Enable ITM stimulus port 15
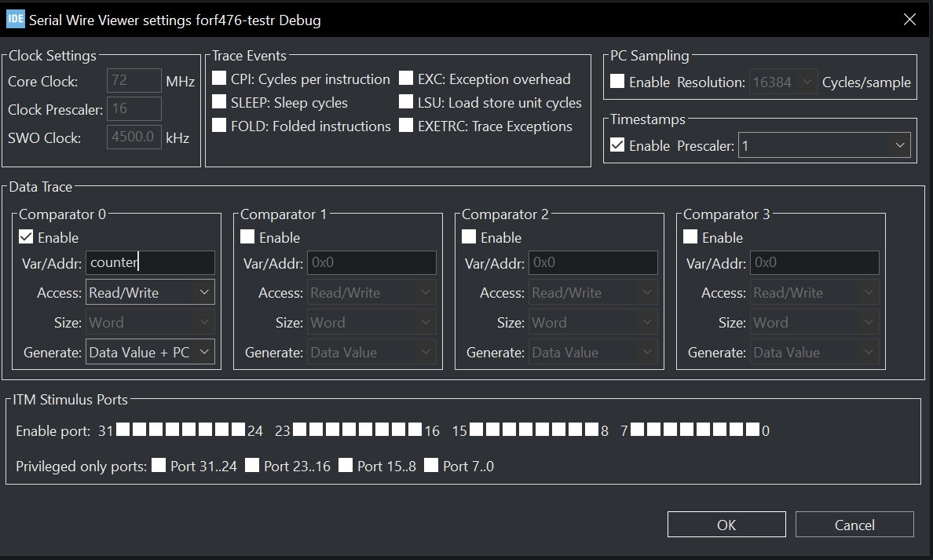This screenshot has height=560, width=933. [x=477, y=430]
